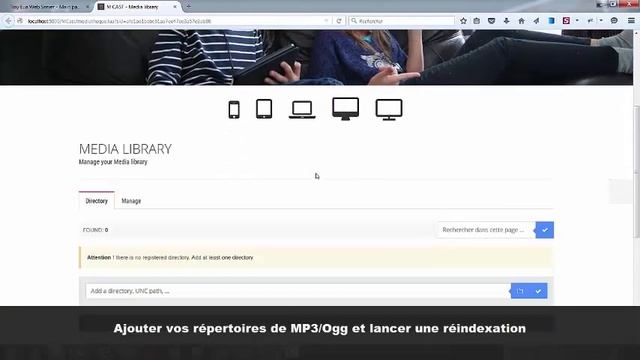
Task: Click the laptop device icon
Action: [302, 110]
